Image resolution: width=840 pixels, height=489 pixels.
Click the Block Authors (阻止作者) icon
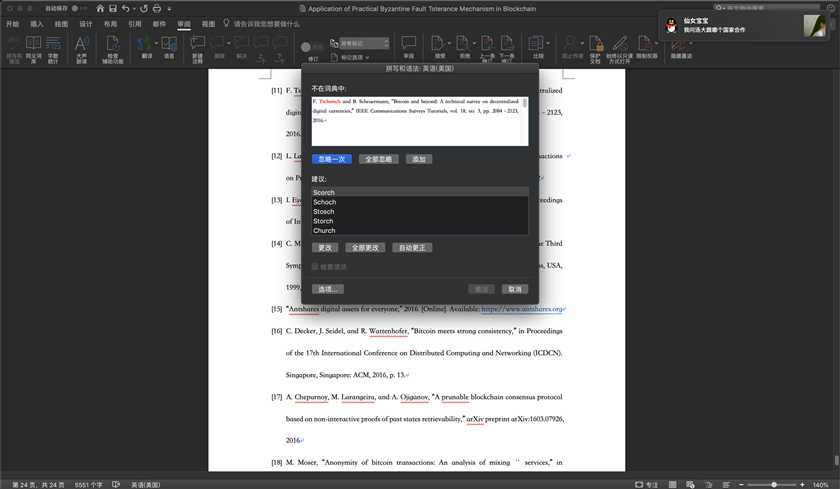pyautogui.click(x=571, y=47)
